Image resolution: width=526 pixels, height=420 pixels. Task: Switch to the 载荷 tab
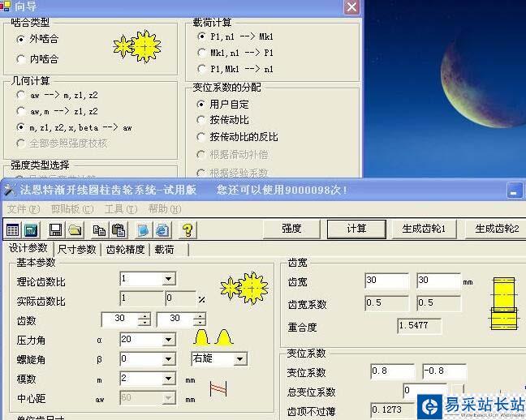(x=164, y=250)
